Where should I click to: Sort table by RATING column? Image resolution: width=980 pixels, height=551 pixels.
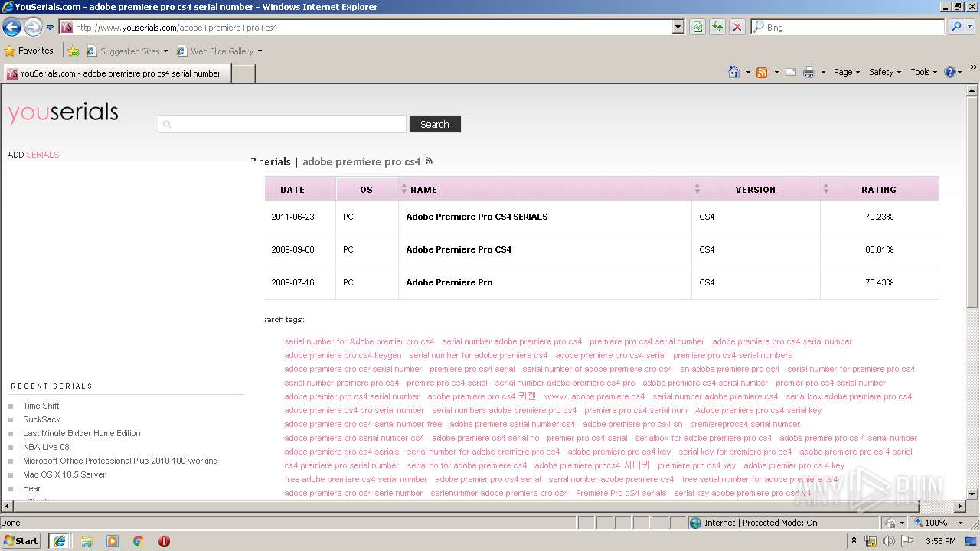879,189
